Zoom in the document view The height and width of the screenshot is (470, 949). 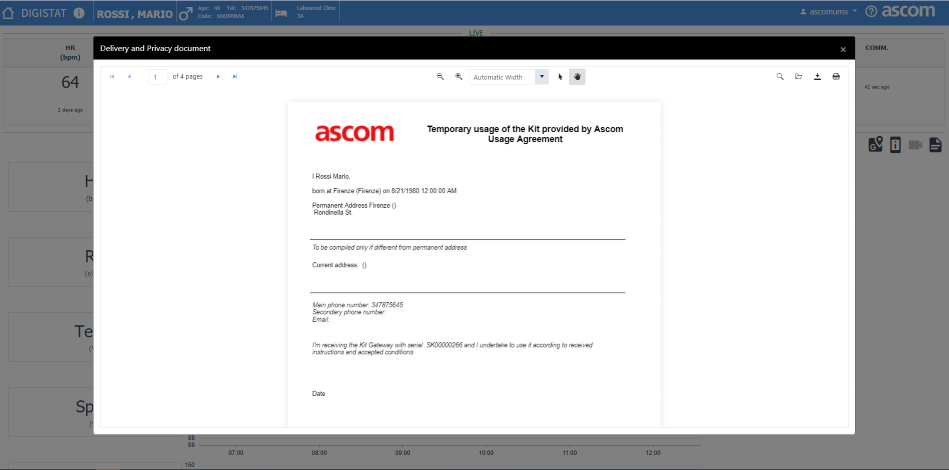pos(459,77)
